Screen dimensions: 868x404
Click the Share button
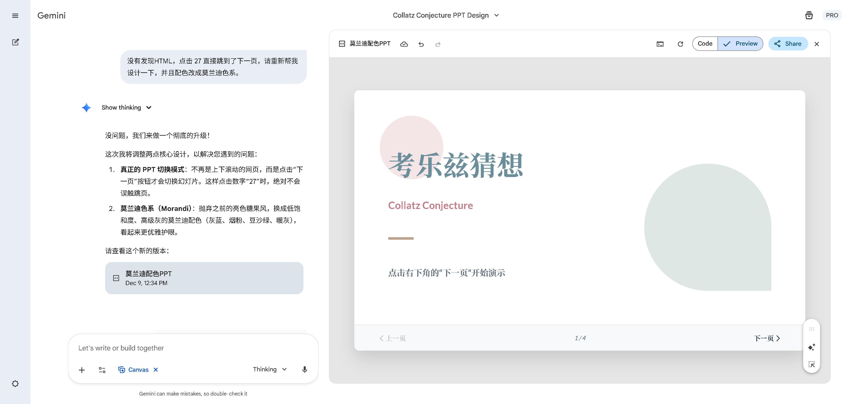788,43
